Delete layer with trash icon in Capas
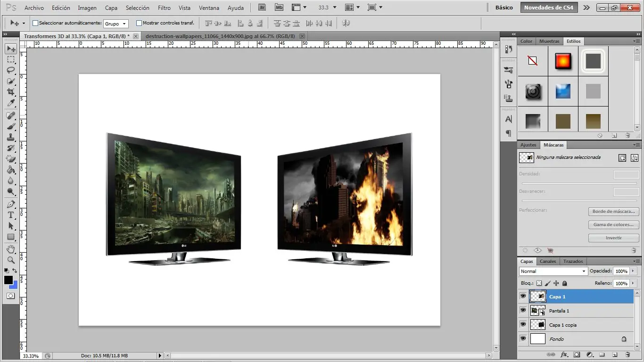 627,354
